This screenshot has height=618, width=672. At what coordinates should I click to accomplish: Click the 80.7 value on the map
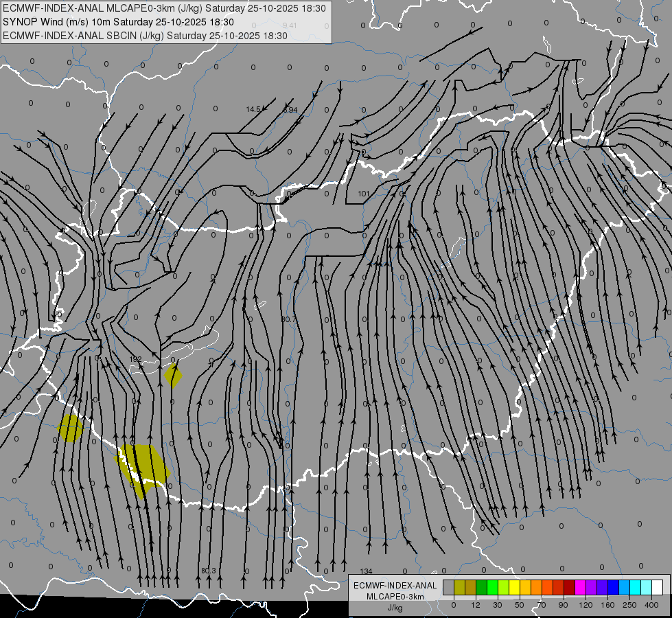click(289, 319)
